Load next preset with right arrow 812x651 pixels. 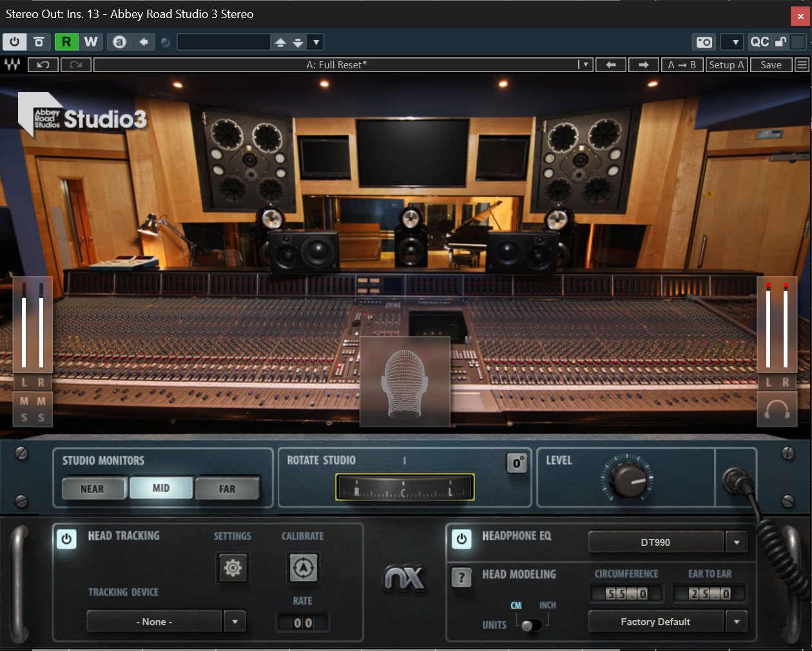[643, 64]
